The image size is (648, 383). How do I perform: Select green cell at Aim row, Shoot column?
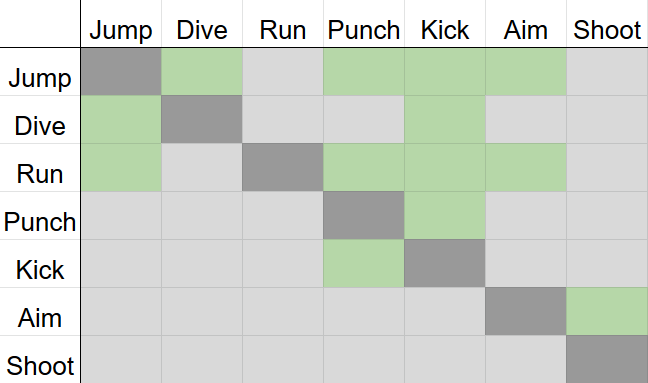(x=607, y=312)
